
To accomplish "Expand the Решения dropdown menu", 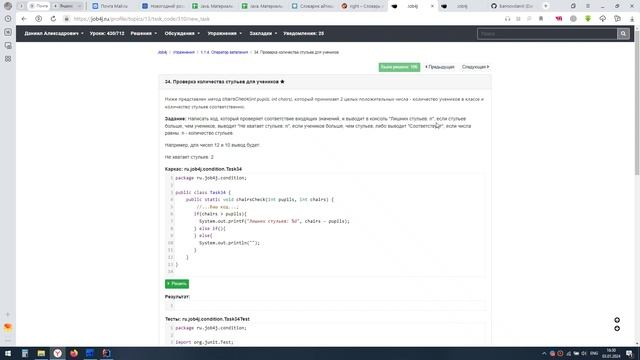I will coord(144,33).
